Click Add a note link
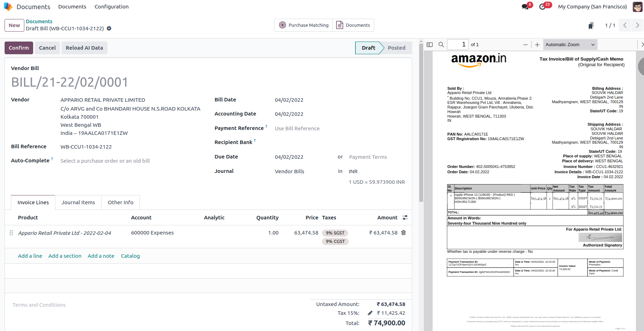Screen dimensions: 644x331 pos(101,256)
